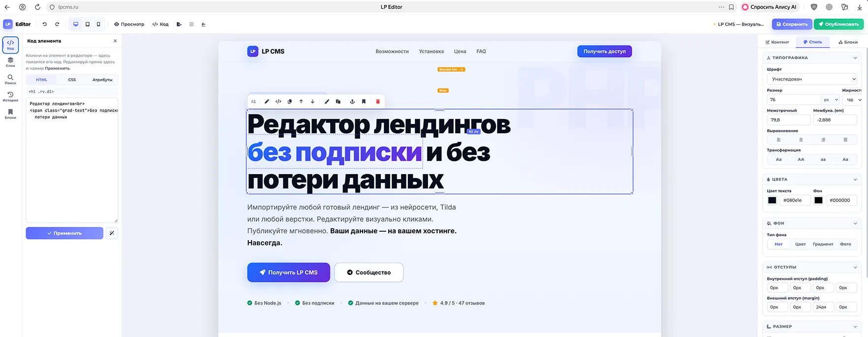Select the Градиент background type
Image resolution: width=868 pixels, height=337 pixels.
coord(823,244)
